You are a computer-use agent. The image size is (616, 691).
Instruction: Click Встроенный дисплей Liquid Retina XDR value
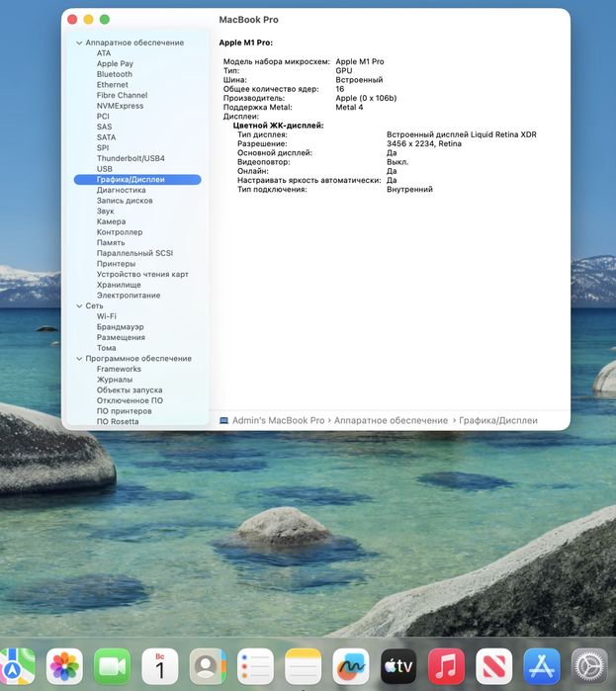(x=462, y=134)
